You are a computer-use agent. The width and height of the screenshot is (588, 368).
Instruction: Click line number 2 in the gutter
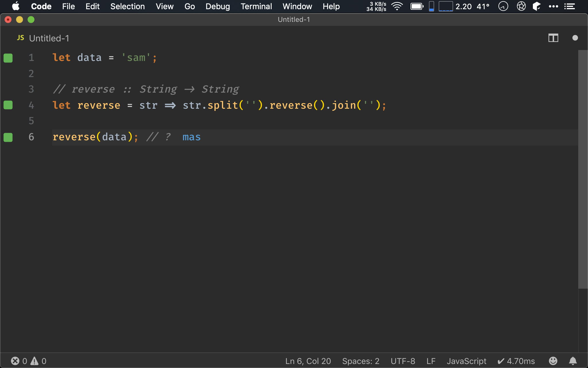[x=31, y=74]
